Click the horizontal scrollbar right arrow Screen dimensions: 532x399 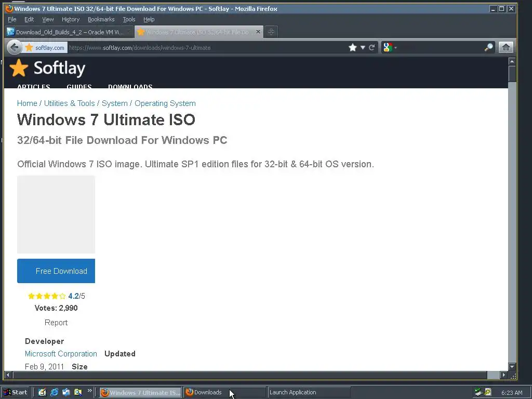pos(504,375)
